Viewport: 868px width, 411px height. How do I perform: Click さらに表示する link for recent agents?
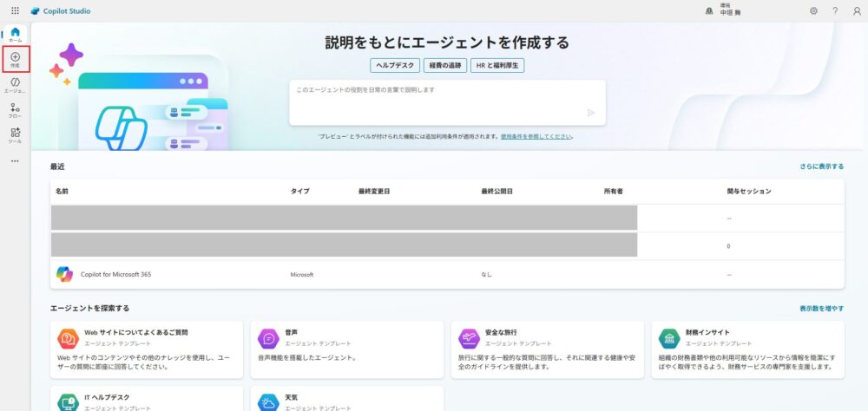pos(821,166)
